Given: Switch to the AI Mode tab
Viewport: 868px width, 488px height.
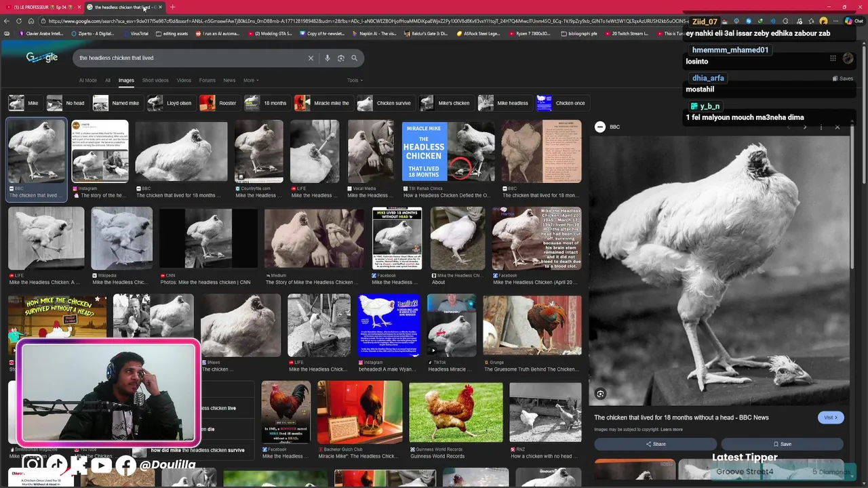Looking at the screenshot, I should [x=87, y=81].
